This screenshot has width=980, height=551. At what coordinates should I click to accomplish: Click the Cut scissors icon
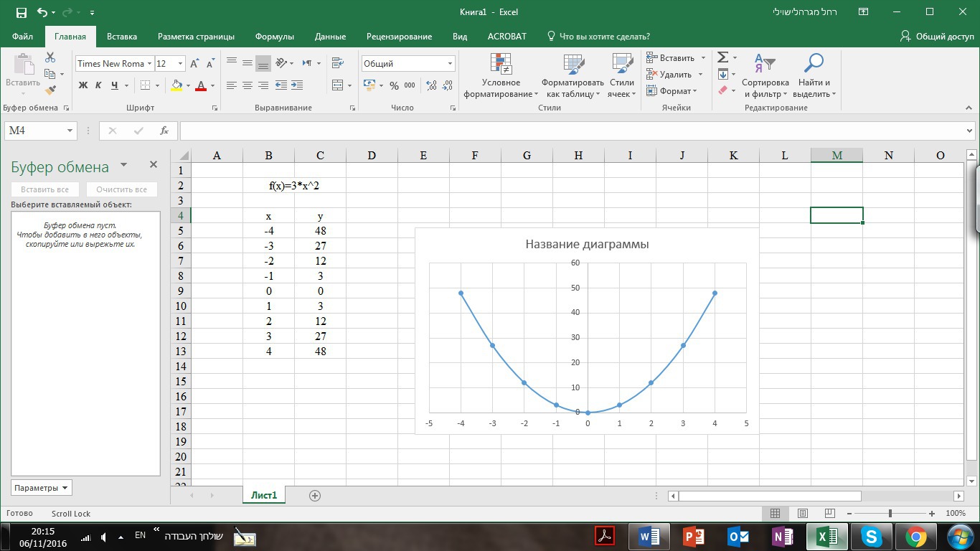pos(50,57)
